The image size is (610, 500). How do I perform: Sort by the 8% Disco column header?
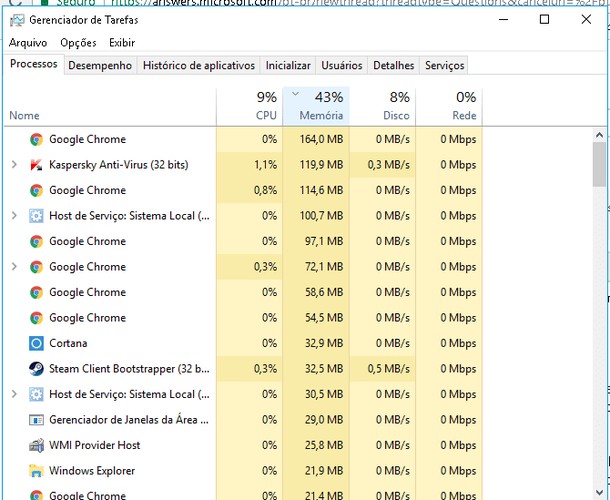(383, 106)
